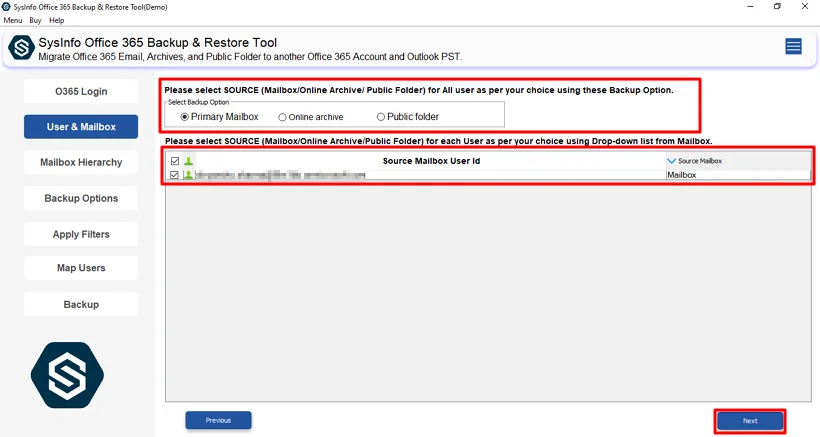Click the green user icon in table header
Screen dimensions: 820x437
coord(188,161)
